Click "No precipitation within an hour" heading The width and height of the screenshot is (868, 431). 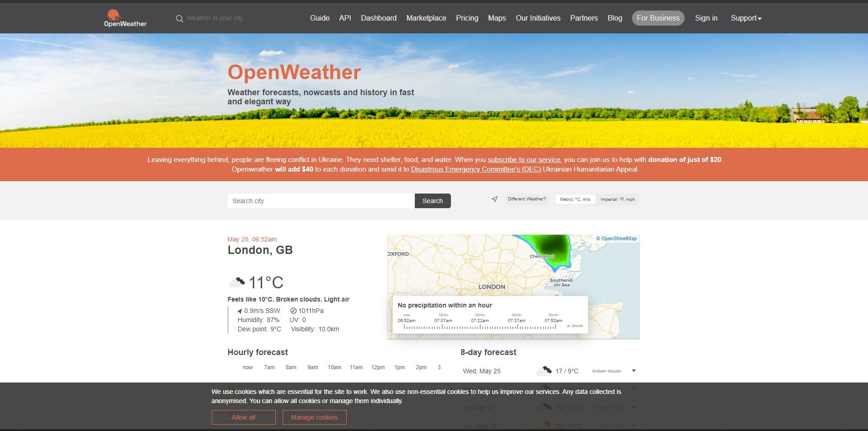pos(445,305)
